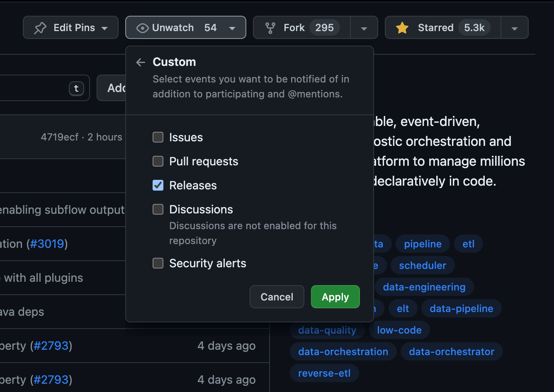Open issue link #3019
The width and height of the screenshot is (554, 392).
tap(47, 244)
